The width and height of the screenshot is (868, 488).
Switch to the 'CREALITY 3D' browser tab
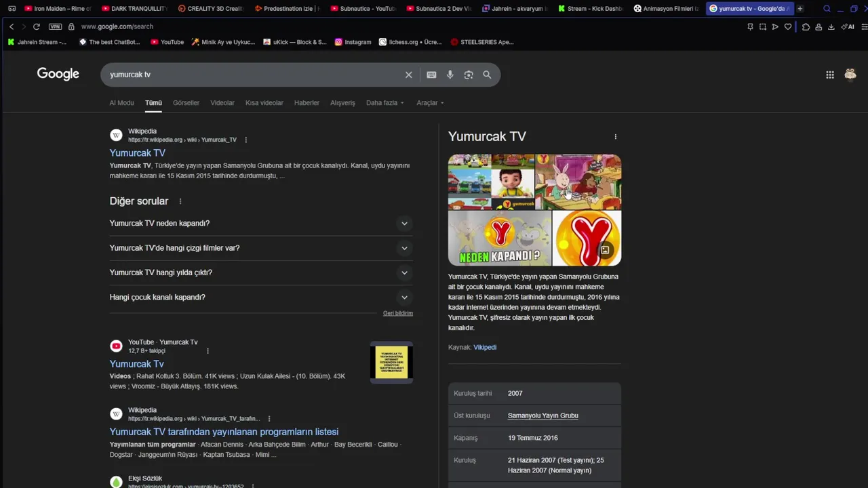pos(210,9)
